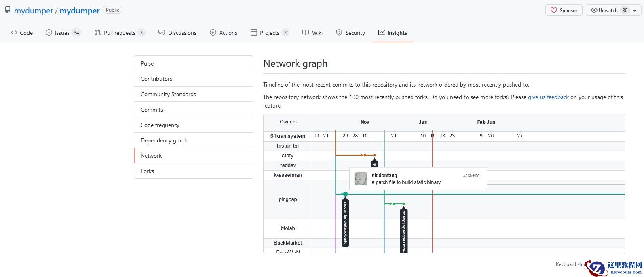Click the Issues count badge 34

pyautogui.click(x=76, y=33)
